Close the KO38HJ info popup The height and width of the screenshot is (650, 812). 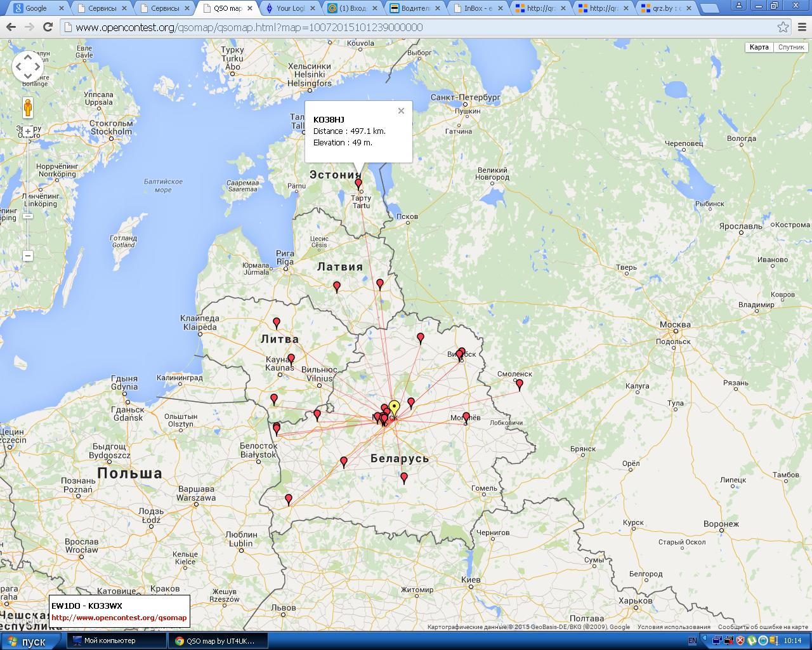[x=401, y=111]
